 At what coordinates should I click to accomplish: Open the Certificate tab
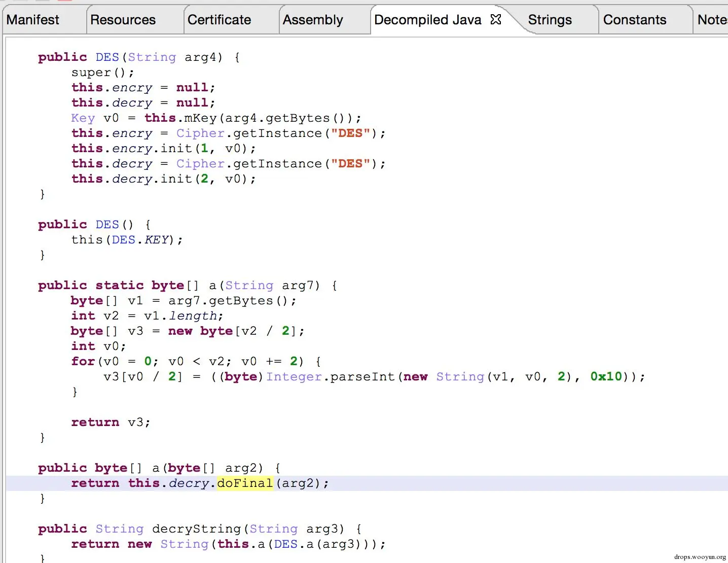coord(220,20)
